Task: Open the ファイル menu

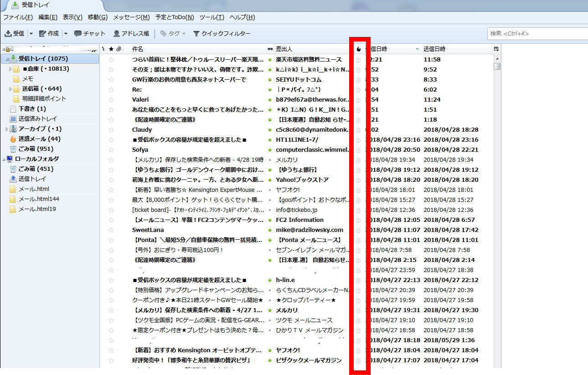Action: point(18,17)
